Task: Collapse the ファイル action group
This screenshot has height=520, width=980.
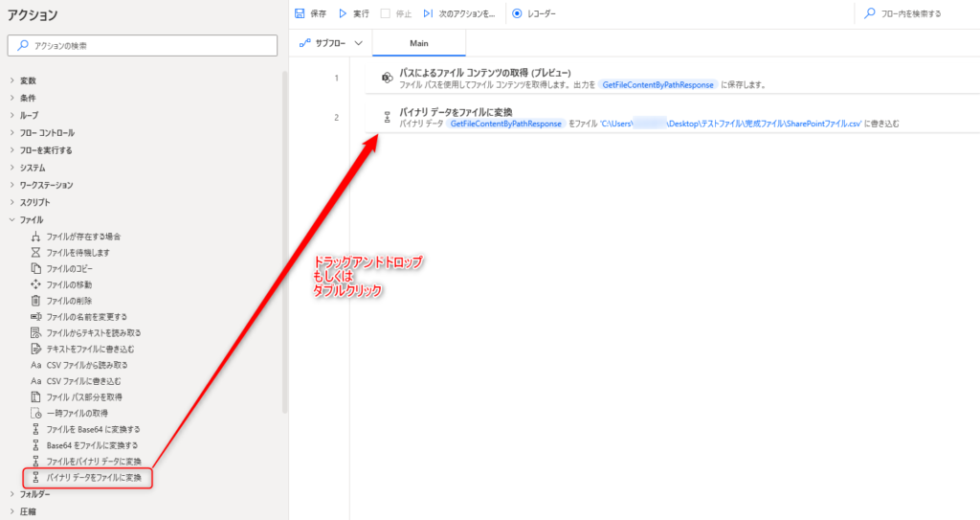Action: [11, 219]
